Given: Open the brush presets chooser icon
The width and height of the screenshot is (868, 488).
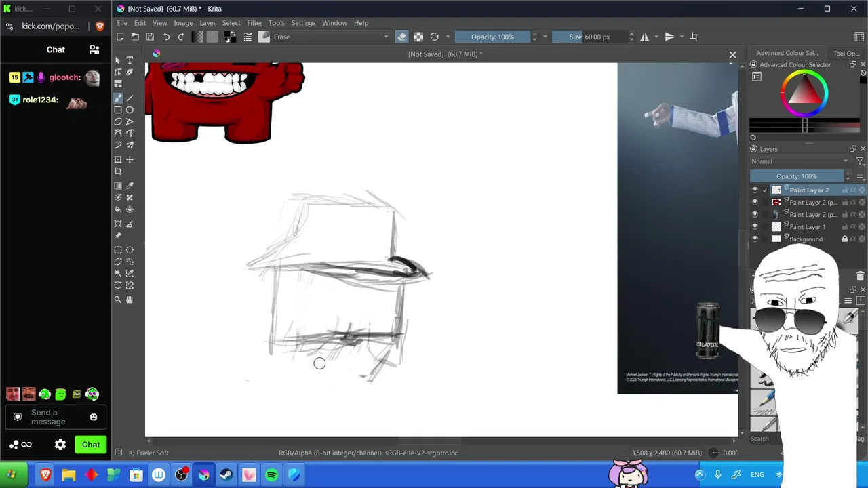Looking at the screenshot, I should [x=264, y=37].
